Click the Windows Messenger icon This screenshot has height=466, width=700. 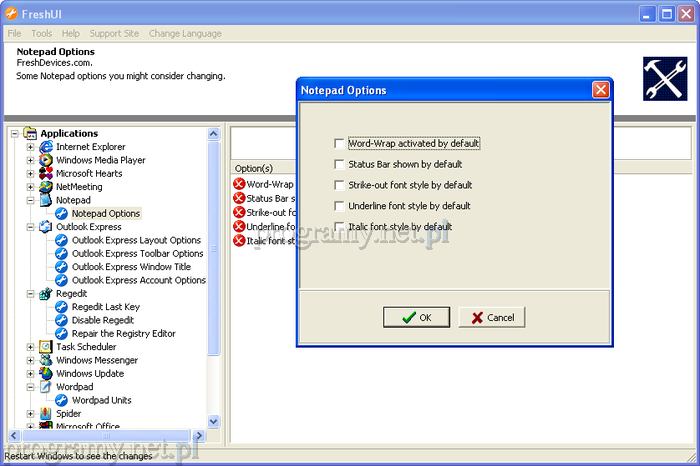(x=46, y=360)
